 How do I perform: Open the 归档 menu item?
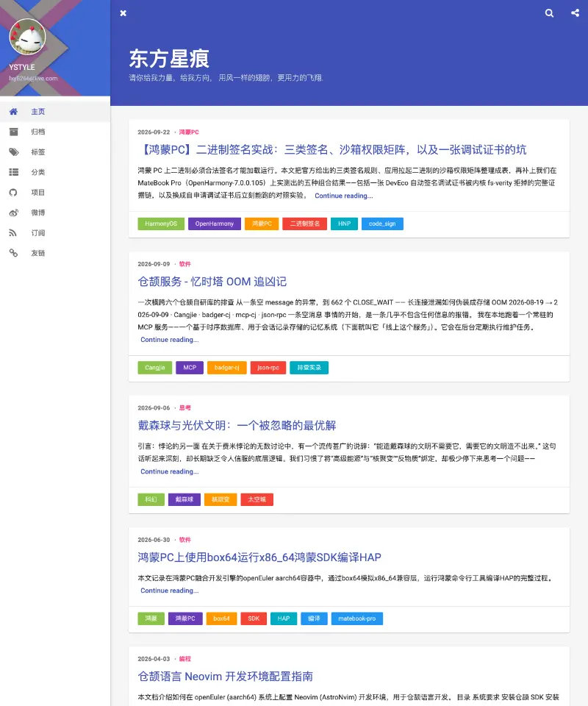tap(55, 132)
